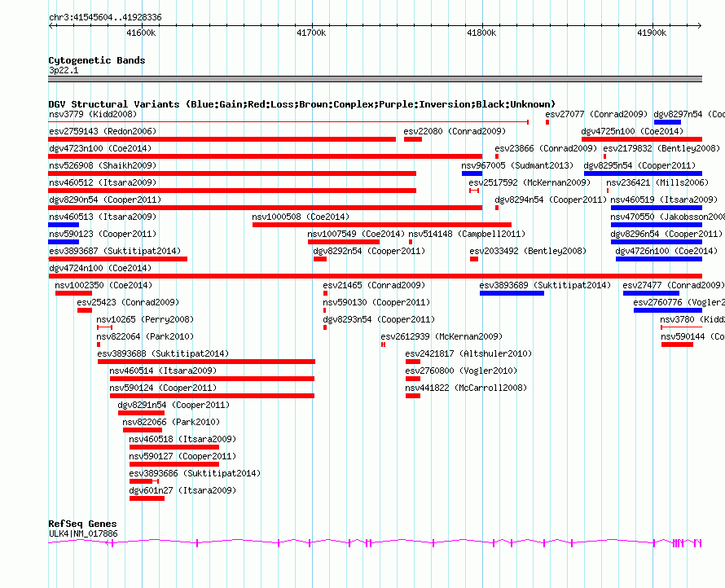The height and width of the screenshot is (588, 725).
Task: Click dgv8296n54 (Cooper2011) label
Action: pyautogui.click(x=666, y=234)
